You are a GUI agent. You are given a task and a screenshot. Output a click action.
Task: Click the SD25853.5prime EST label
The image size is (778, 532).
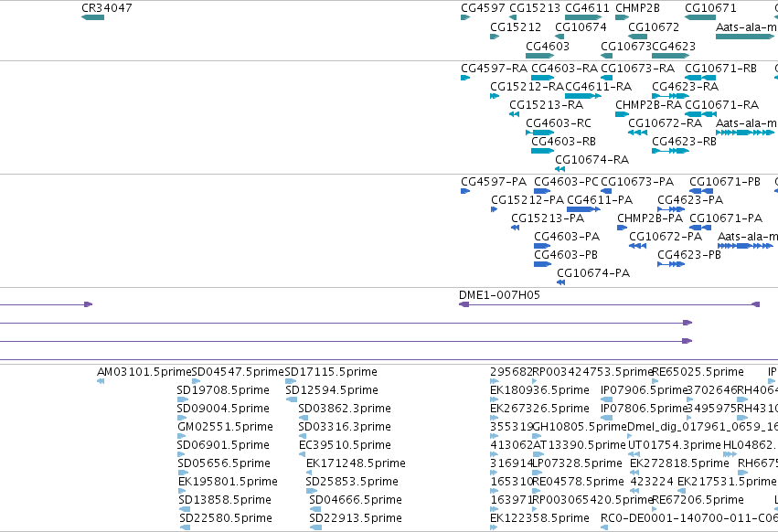(352, 482)
